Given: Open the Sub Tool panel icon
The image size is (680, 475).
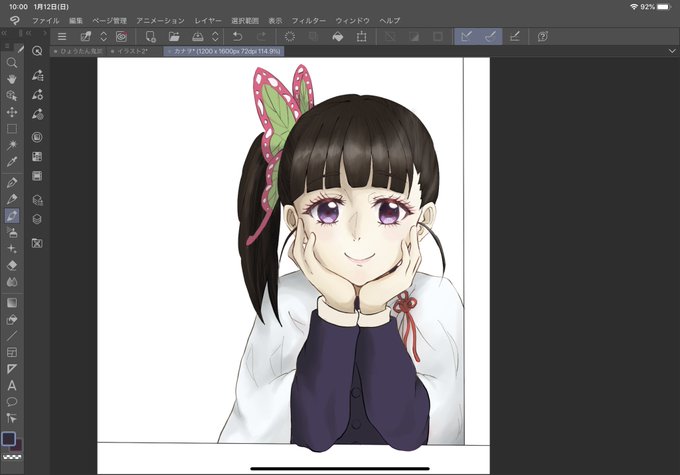Looking at the screenshot, I should tap(37, 75).
